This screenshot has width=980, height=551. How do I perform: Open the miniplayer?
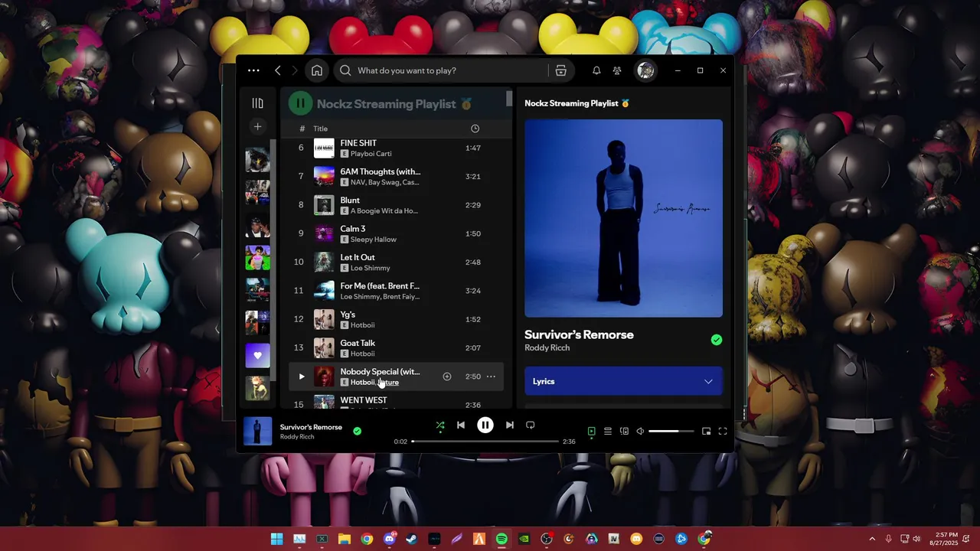pyautogui.click(x=706, y=432)
